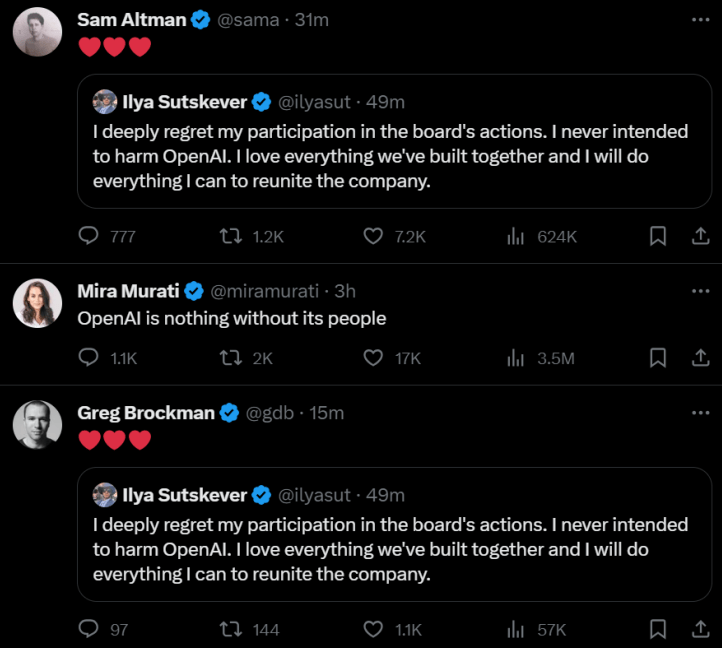Bookmark Greg Brockman's tweet
The width and height of the screenshot is (722, 648).
coord(658,629)
